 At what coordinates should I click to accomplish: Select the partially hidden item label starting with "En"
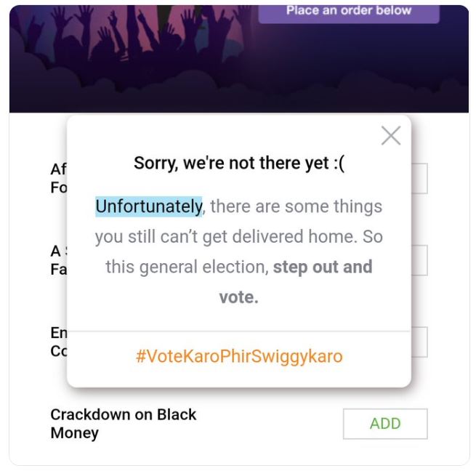(58, 342)
